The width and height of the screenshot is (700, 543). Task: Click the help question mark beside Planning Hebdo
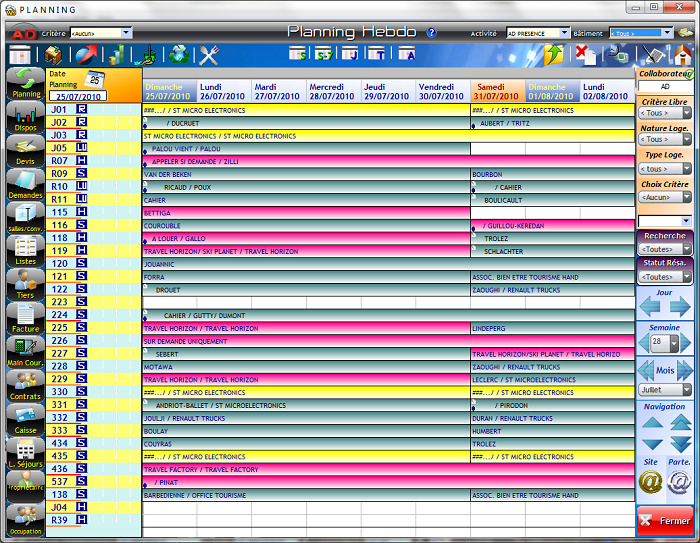click(432, 32)
